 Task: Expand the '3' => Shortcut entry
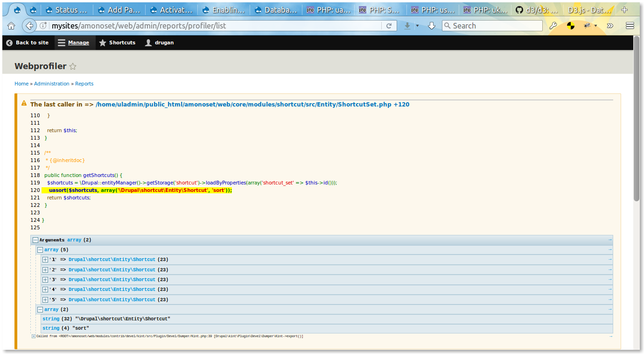(x=45, y=280)
